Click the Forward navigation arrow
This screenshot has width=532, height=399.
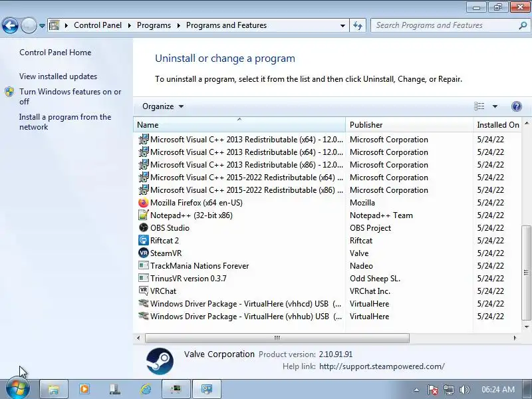29,25
